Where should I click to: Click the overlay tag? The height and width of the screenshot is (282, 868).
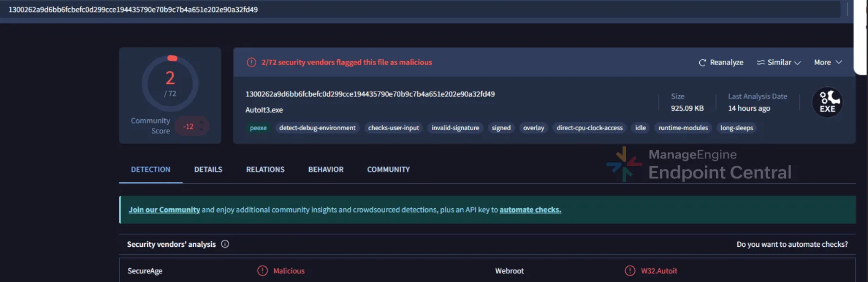534,128
